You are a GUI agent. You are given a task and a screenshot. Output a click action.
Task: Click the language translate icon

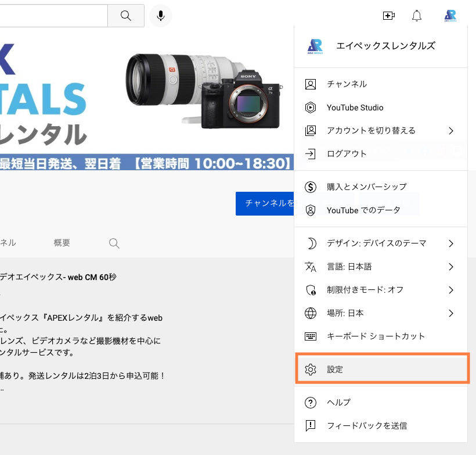[310, 267]
